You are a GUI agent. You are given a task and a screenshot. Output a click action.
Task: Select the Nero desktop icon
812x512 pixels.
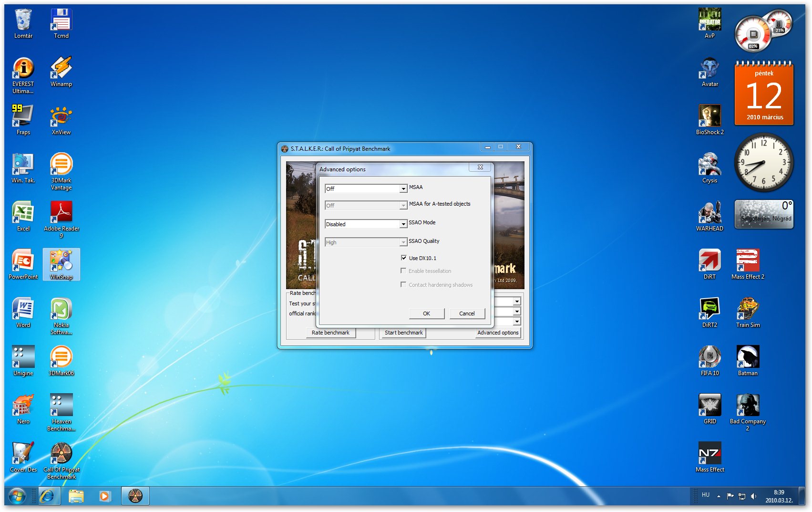(x=23, y=409)
